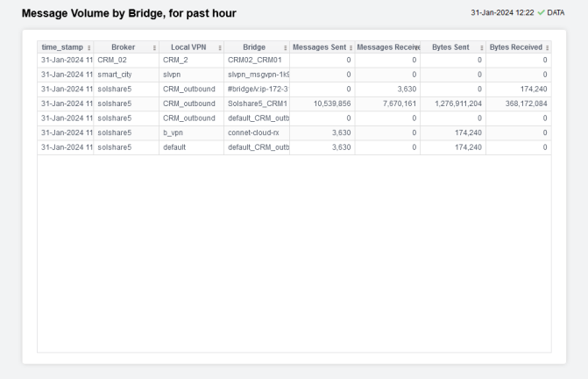Click the Messages Sent column menu icon

[351, 46]
